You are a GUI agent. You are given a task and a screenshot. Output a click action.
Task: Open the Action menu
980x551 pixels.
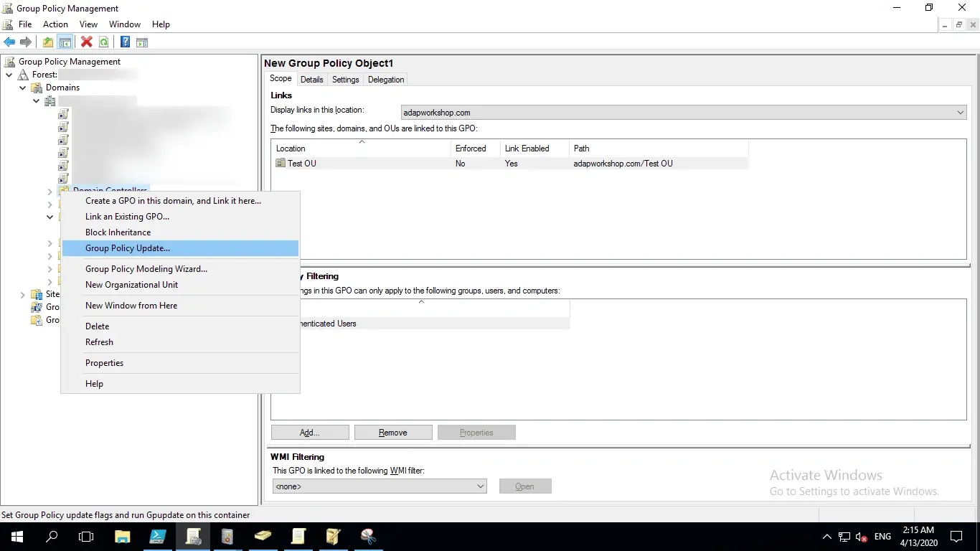pos(55,24)
